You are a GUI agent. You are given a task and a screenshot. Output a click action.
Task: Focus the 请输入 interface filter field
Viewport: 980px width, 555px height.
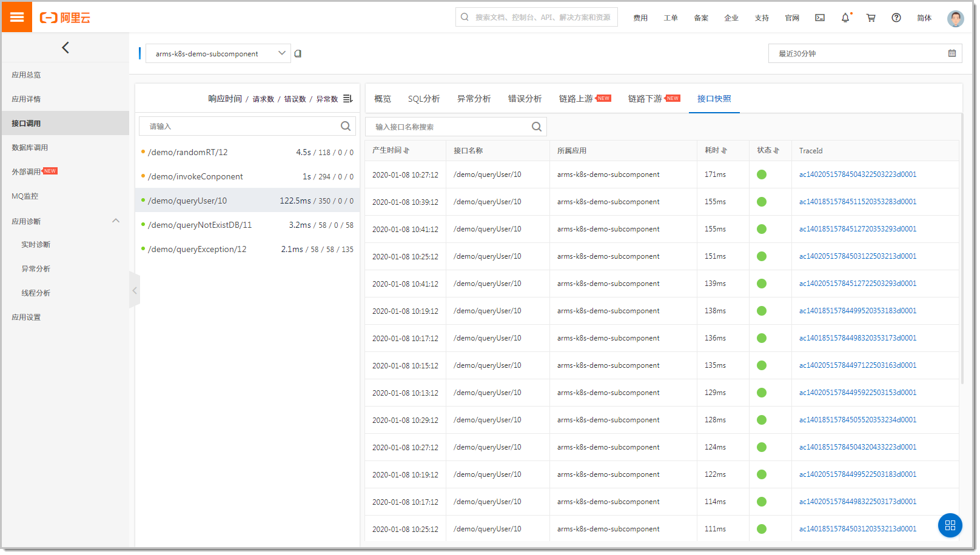click(247, 126)
